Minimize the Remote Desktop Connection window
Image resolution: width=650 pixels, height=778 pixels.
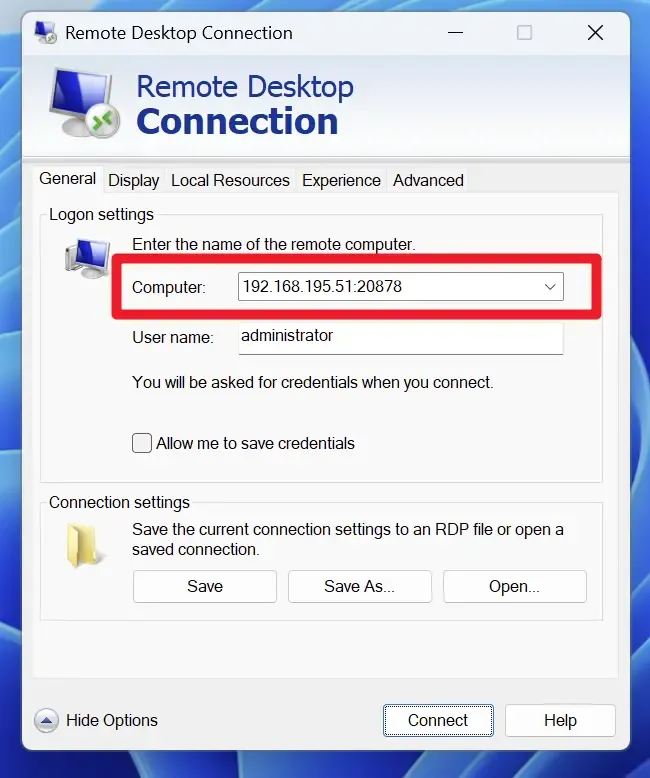tap(455, 33)
